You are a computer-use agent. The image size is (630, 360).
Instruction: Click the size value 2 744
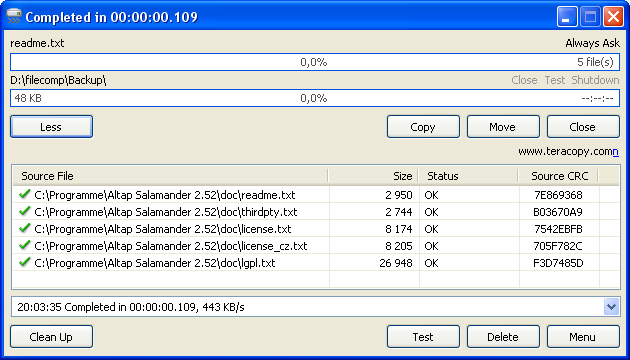click(x=399, y=212)
